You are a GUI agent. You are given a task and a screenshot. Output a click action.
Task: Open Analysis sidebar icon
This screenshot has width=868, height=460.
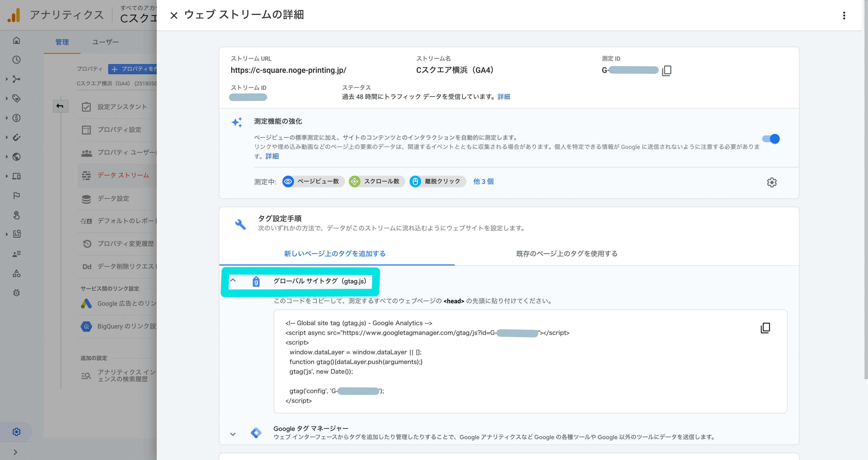(16, 234)
